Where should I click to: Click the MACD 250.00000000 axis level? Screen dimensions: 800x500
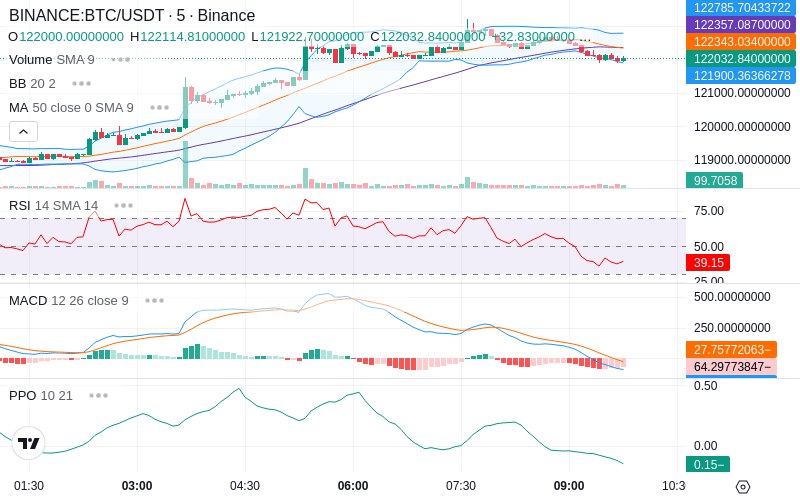click(732, 328)
